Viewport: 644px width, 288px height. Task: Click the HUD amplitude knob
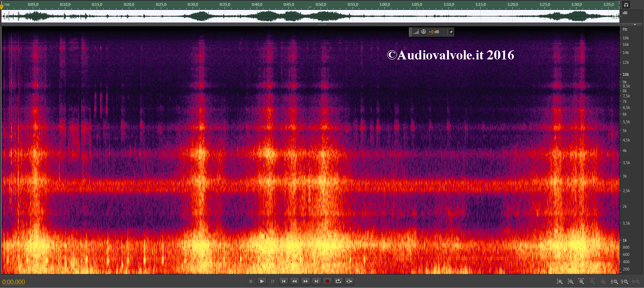point(423,32)
